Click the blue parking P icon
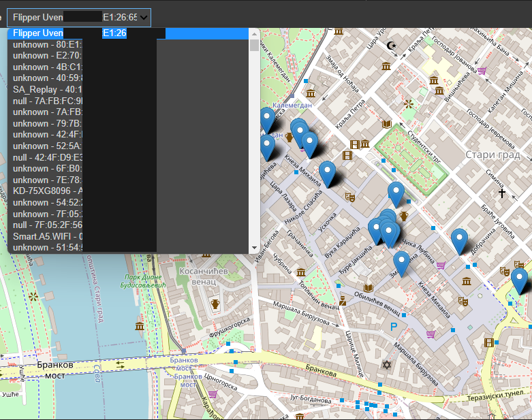Screen dimensions: 532x420 393,327
